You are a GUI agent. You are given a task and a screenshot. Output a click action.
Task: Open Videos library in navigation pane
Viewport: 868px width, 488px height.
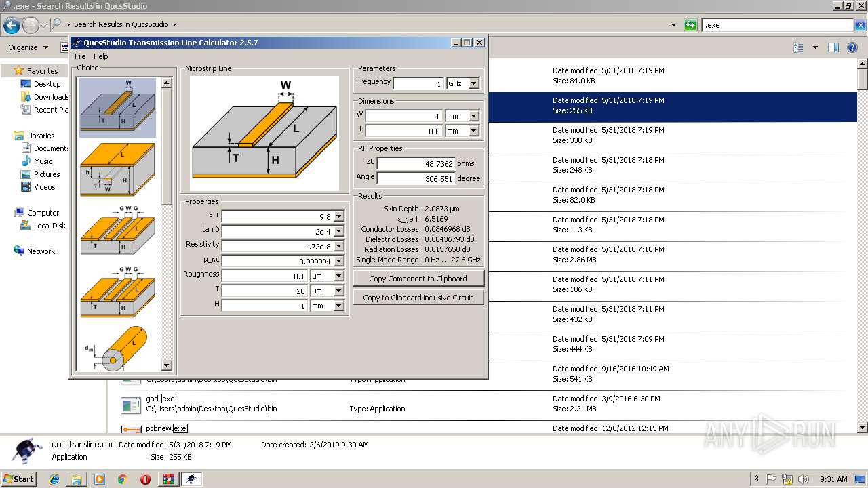[45, 187]
